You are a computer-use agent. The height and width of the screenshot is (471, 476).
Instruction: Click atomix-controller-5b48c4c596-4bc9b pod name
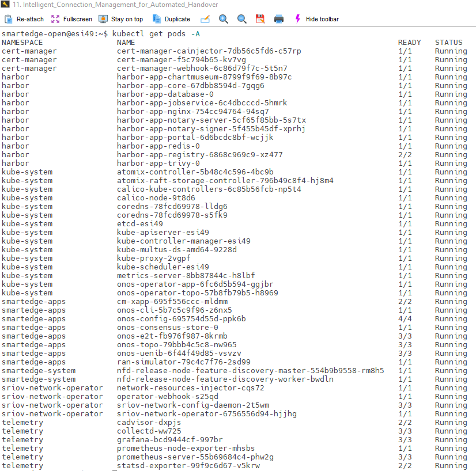[x=195, y=172]
